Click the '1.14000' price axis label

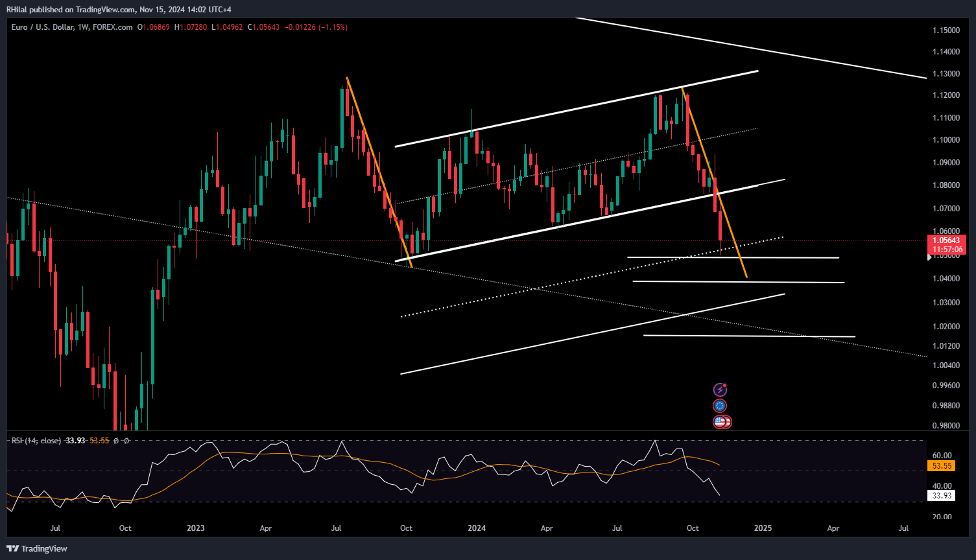(946, 52)
